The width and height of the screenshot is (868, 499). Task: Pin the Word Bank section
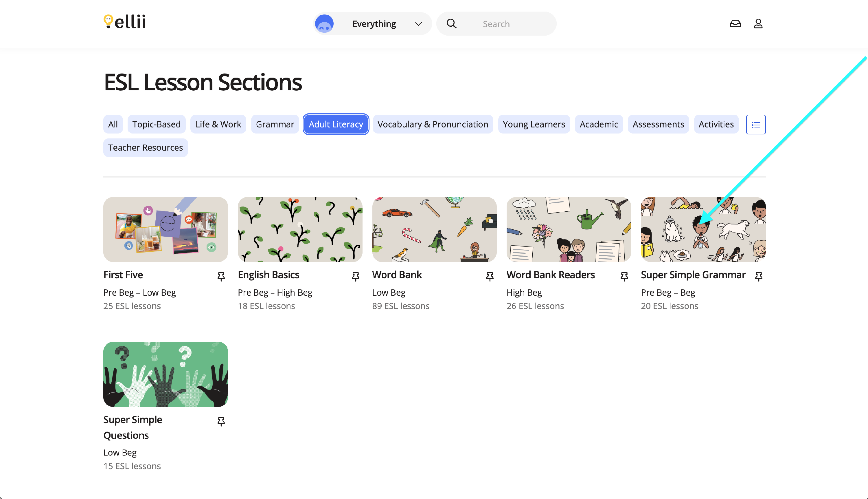pyautogui.click(x=490, y=277)
